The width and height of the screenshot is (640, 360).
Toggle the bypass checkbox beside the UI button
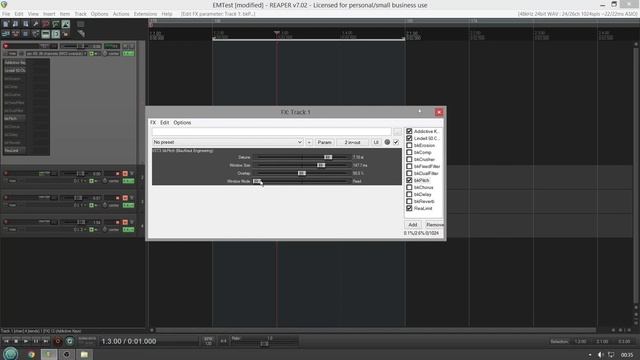396,142
